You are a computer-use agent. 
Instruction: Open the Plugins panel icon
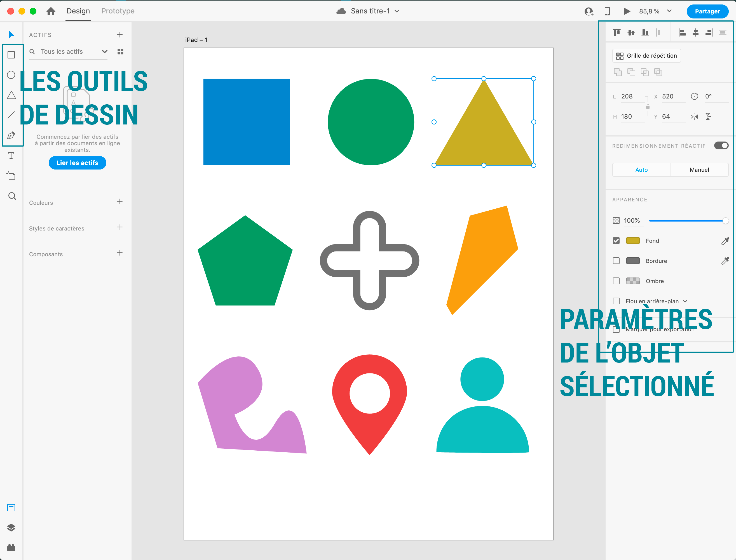pos(11,548)
